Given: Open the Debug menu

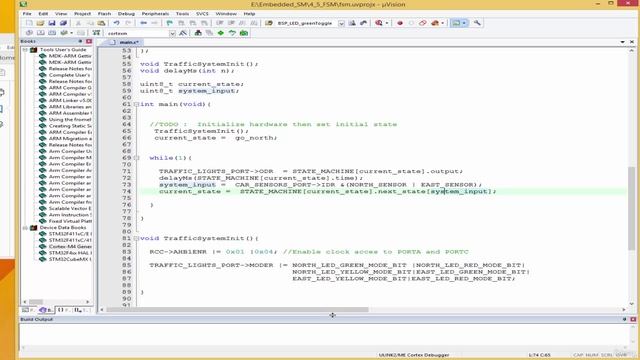Looking at the screenshot, I should [x=126, y=13].
